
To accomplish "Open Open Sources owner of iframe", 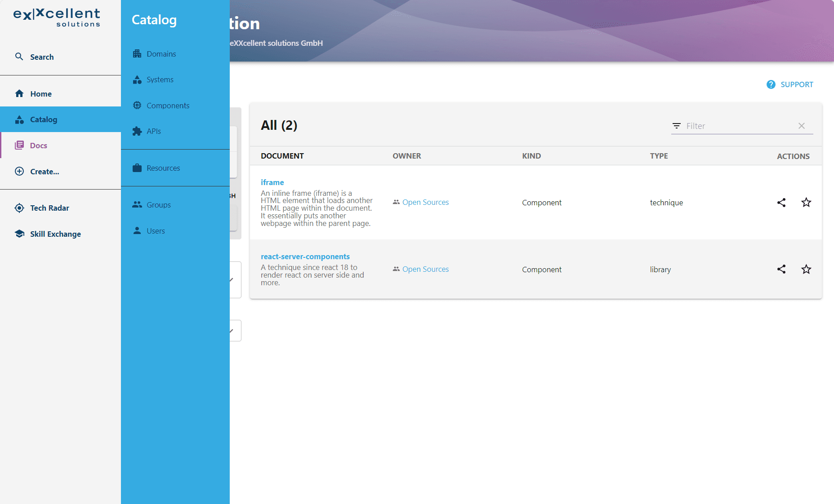I will [x=425, y=202].
